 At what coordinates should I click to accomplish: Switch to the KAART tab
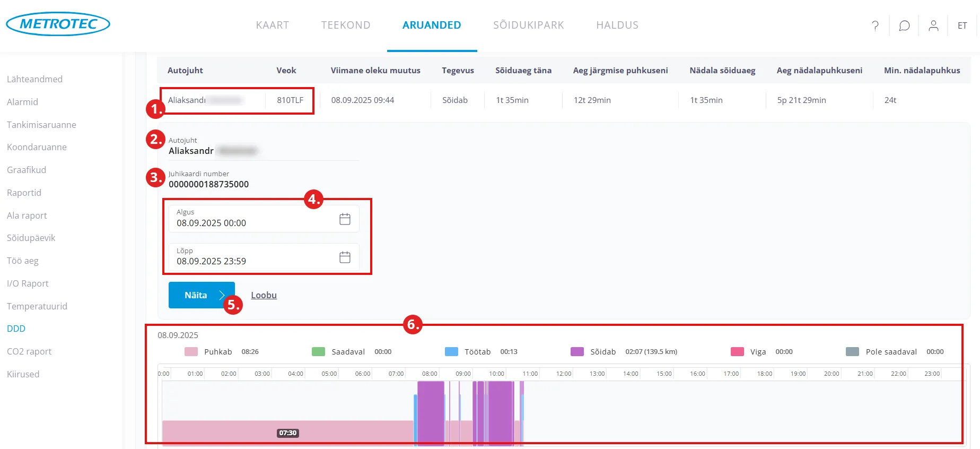(x=272, y=25)
